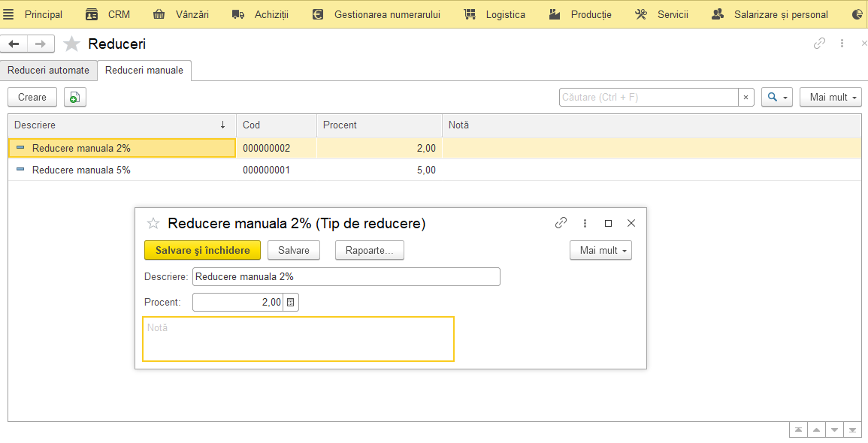
Task: Click percent cell 5,00
Action: 380,170
